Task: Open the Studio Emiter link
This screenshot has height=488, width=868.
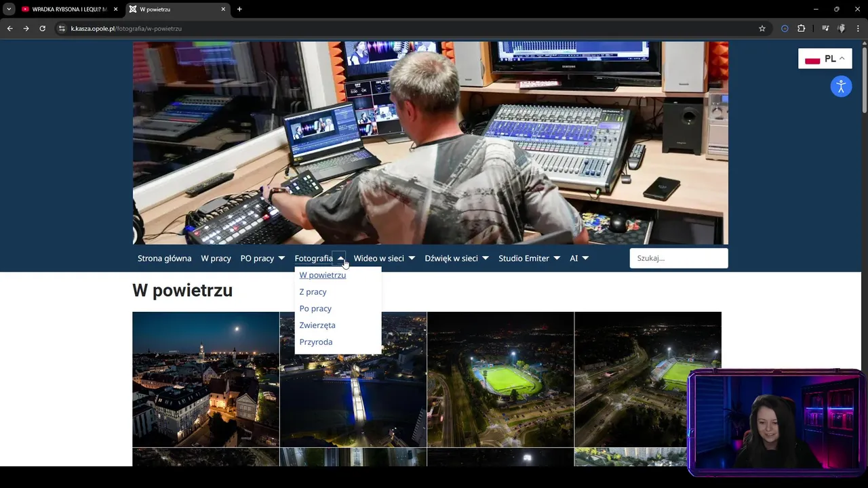Action: pos(524,258)
